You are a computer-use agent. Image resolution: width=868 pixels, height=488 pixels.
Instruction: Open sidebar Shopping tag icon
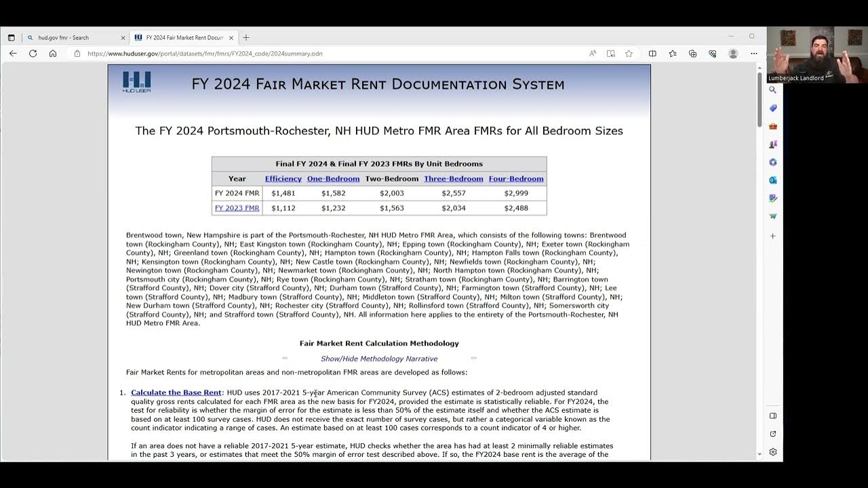click(772, 108)
